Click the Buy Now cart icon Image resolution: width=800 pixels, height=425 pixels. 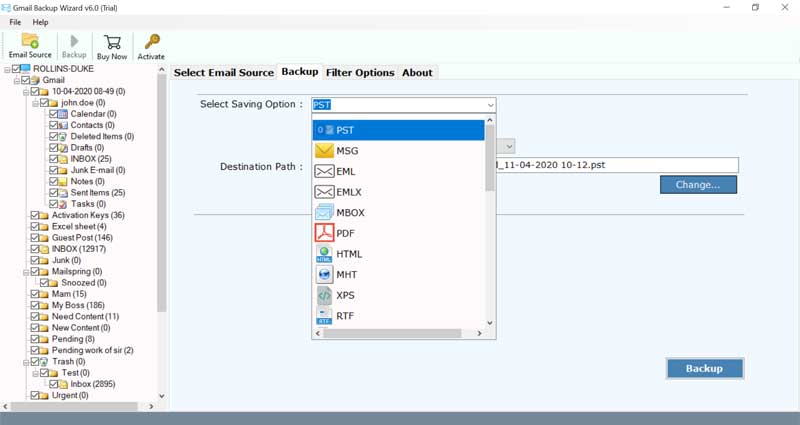click(112, 42)
